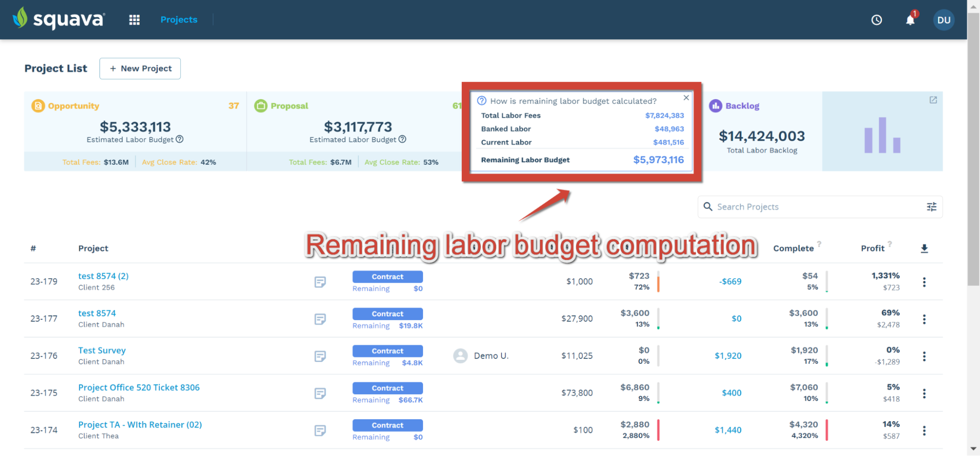Select the Projects navigation item

(x=178, y=20)
